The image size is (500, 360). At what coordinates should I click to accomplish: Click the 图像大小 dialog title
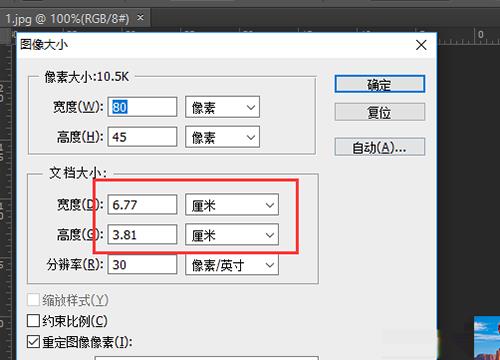pyautogui.click(x=44, y=44)
